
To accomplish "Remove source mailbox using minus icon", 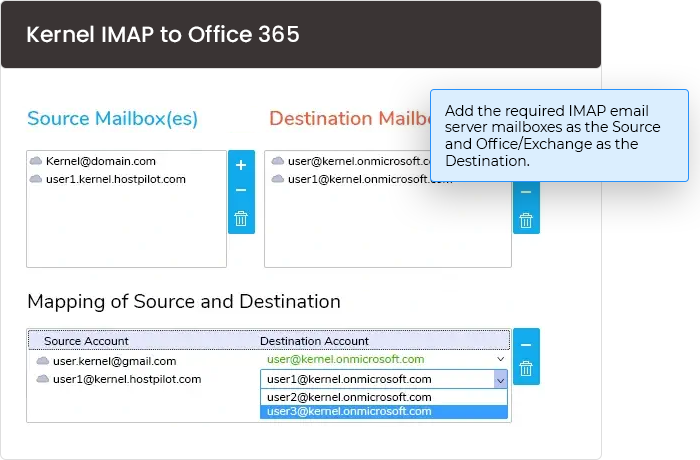I will [241, 190].
